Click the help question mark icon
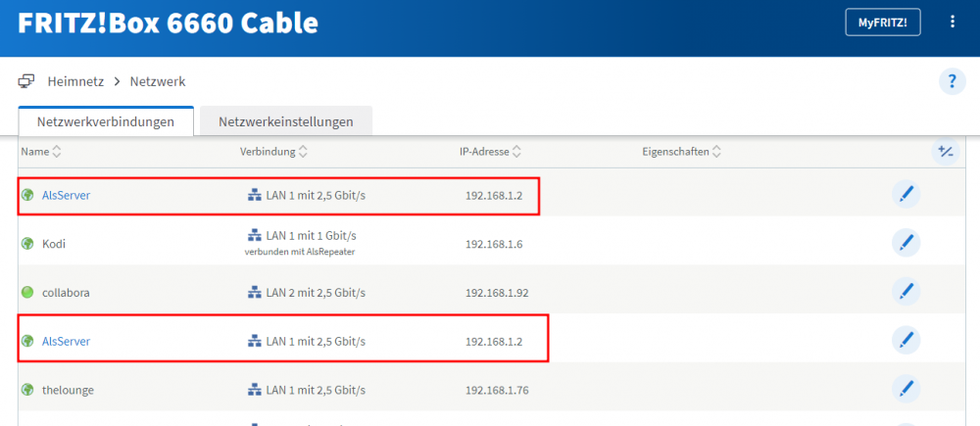The width and height of the screenshot is (980, 426). tap(953, 82)
